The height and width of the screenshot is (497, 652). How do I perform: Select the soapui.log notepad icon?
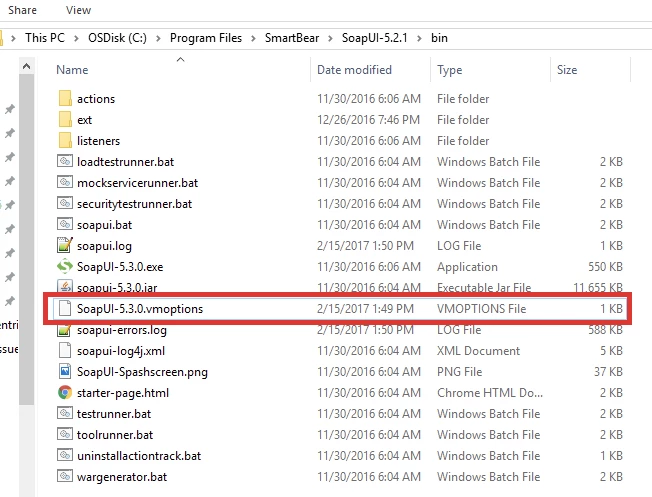[65, 245]
